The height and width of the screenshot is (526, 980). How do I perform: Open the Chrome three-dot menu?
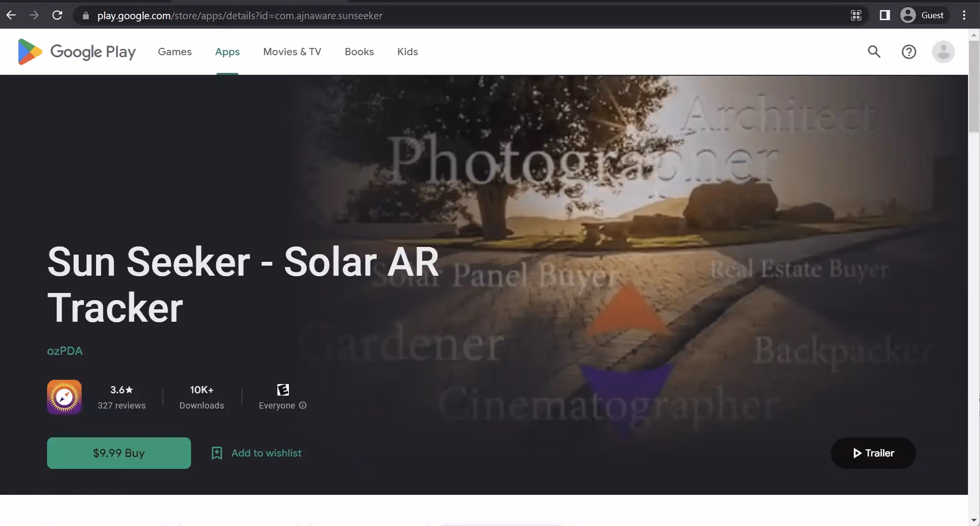(964, 15)
